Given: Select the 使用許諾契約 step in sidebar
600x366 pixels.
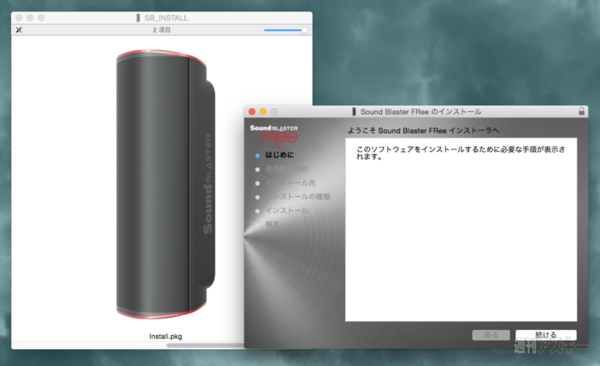Looking at the screenshot, I should (287, 169).
